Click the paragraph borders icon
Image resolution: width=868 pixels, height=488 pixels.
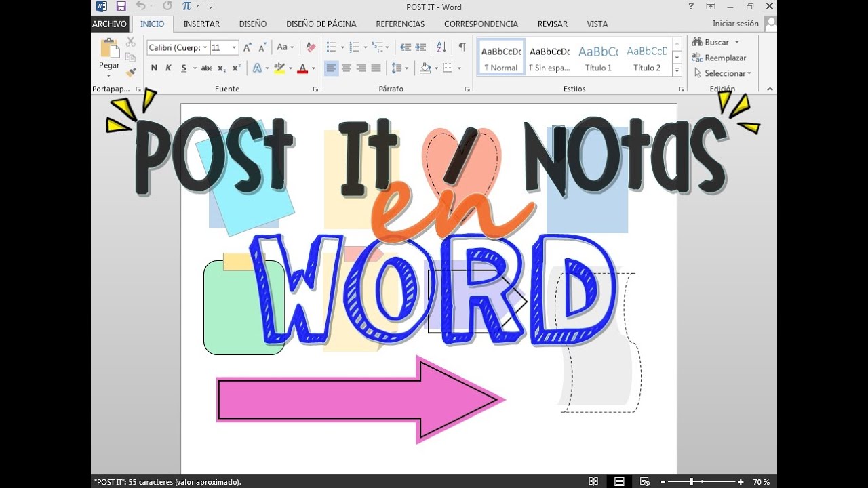pyautogui.click(x=448, y=68)
